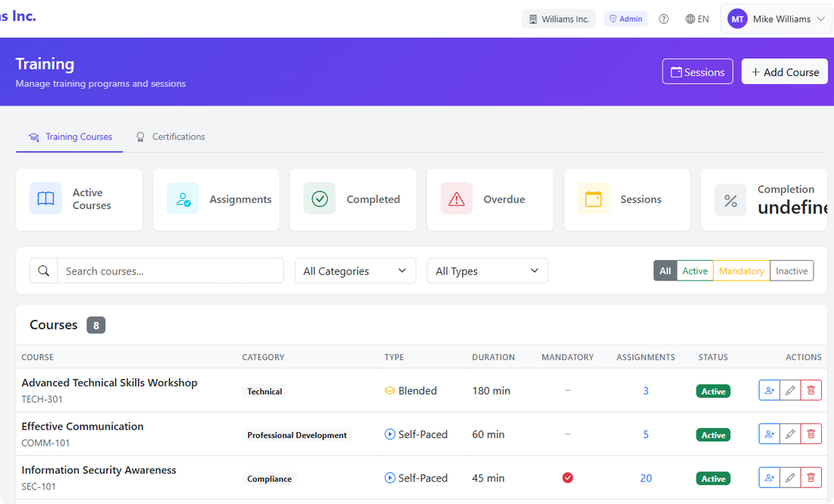Click the Completed green check icon

coord(319,199)
